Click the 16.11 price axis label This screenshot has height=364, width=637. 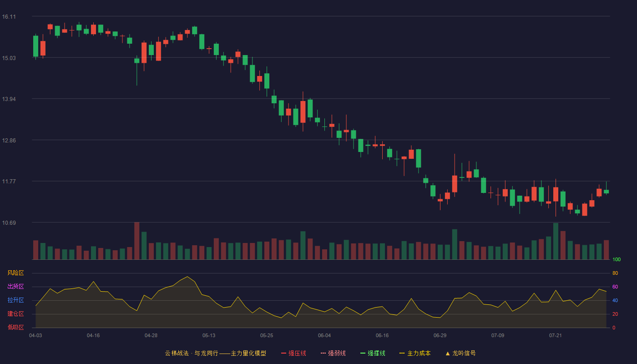[x=9, y=17]
